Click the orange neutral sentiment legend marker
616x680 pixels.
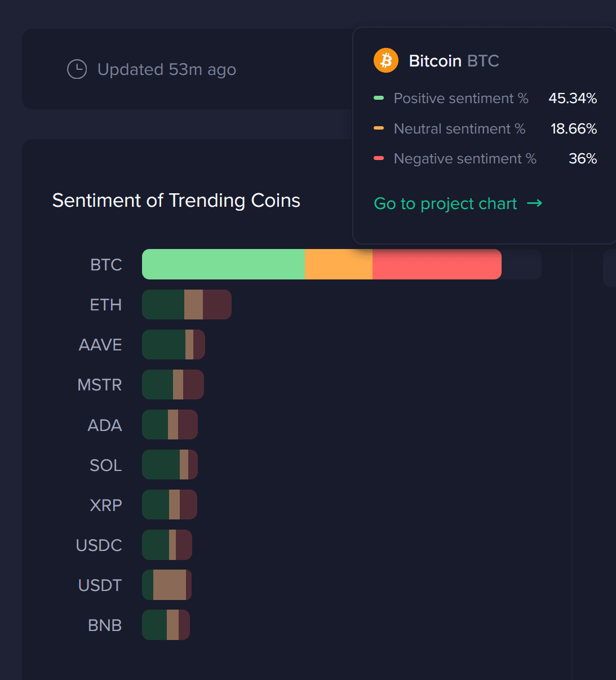coord(379,128)
